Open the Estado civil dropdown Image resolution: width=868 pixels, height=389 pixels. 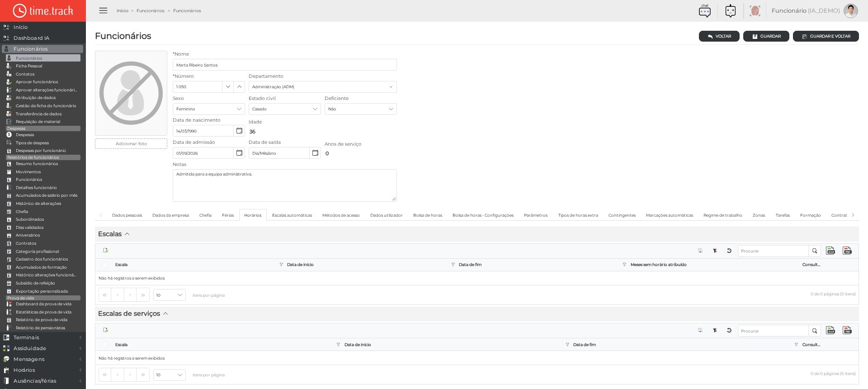click(284, 109)
